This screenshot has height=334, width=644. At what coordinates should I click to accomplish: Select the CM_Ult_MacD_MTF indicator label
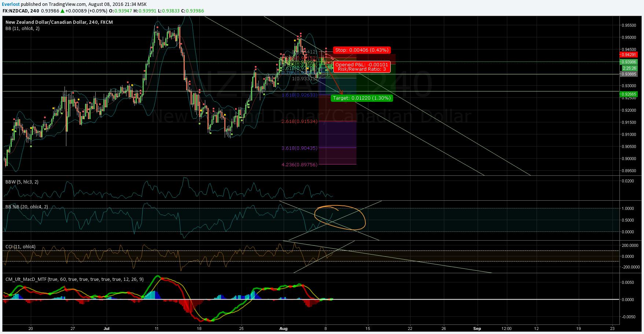[74, 279]
